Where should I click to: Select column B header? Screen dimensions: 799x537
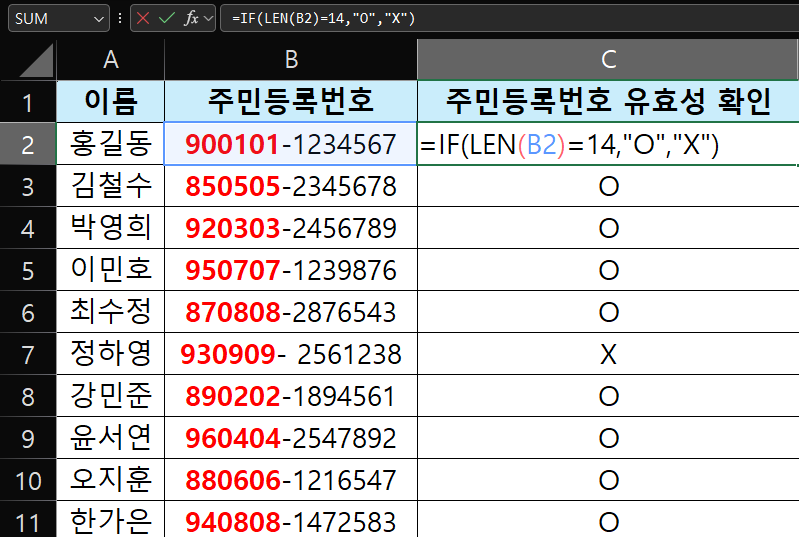(291, 60)
